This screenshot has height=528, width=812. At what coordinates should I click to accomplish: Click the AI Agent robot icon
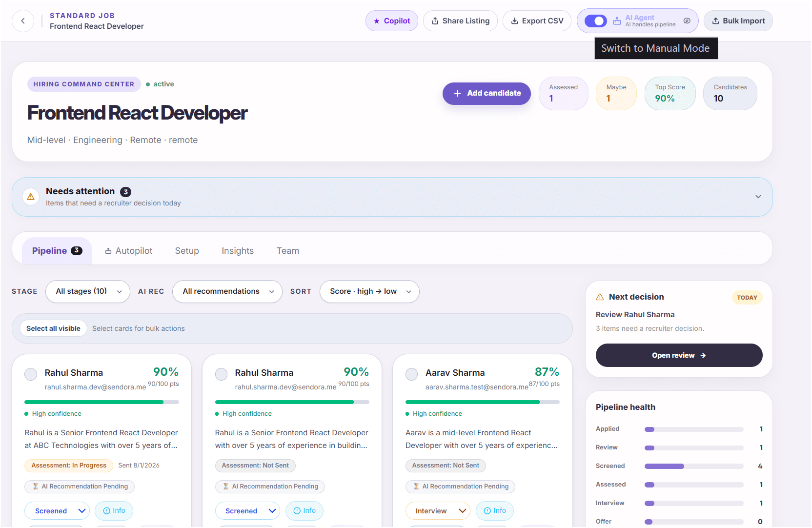coord(617,21)
